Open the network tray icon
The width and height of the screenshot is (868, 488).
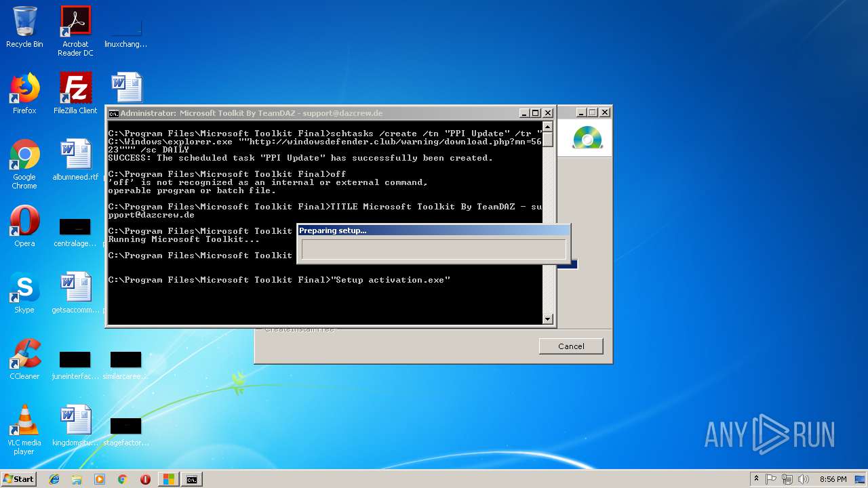click(787, 479)
